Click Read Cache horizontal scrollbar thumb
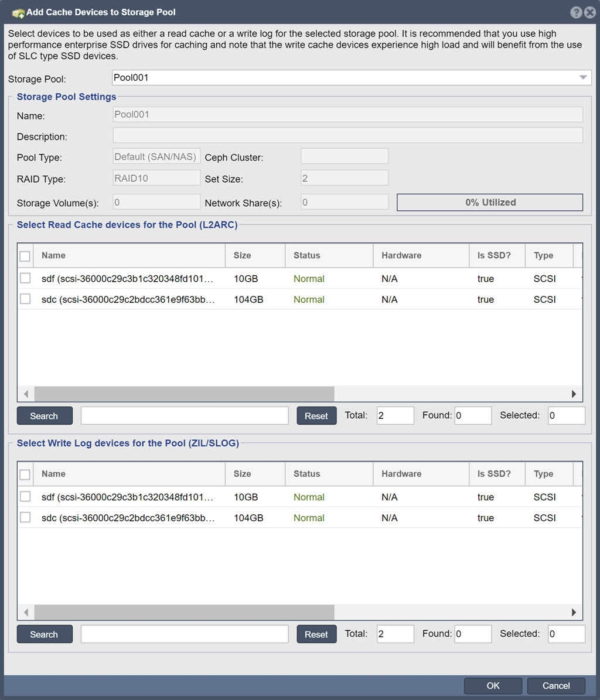Image resolution: width=600 pixels, height=700 pixels. click(x=185, y=394)
